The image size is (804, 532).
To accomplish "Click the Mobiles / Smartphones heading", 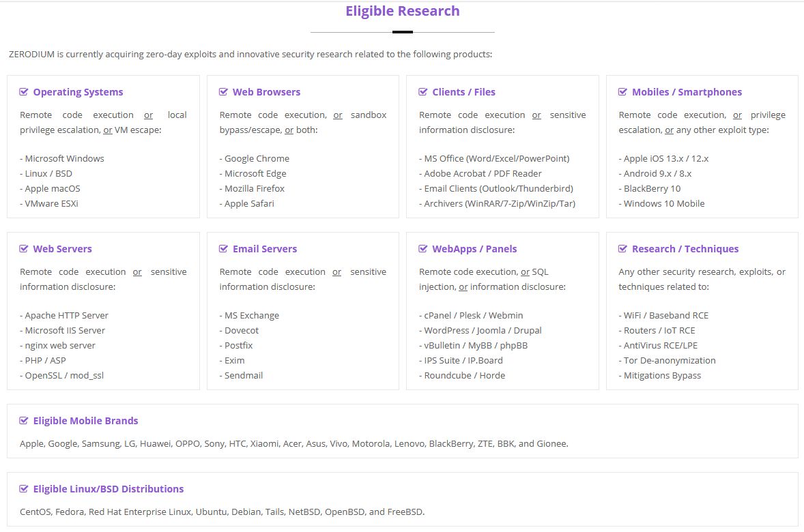I will pos(687,92).
